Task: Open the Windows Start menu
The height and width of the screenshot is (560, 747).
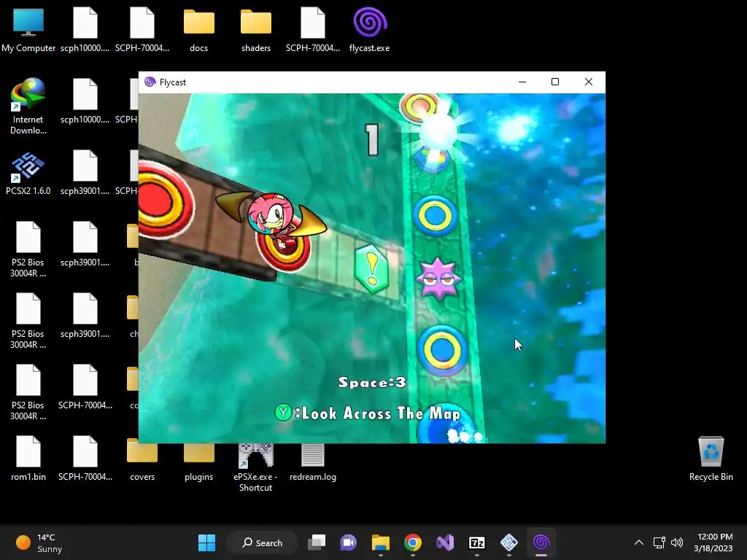Action: 206,542
